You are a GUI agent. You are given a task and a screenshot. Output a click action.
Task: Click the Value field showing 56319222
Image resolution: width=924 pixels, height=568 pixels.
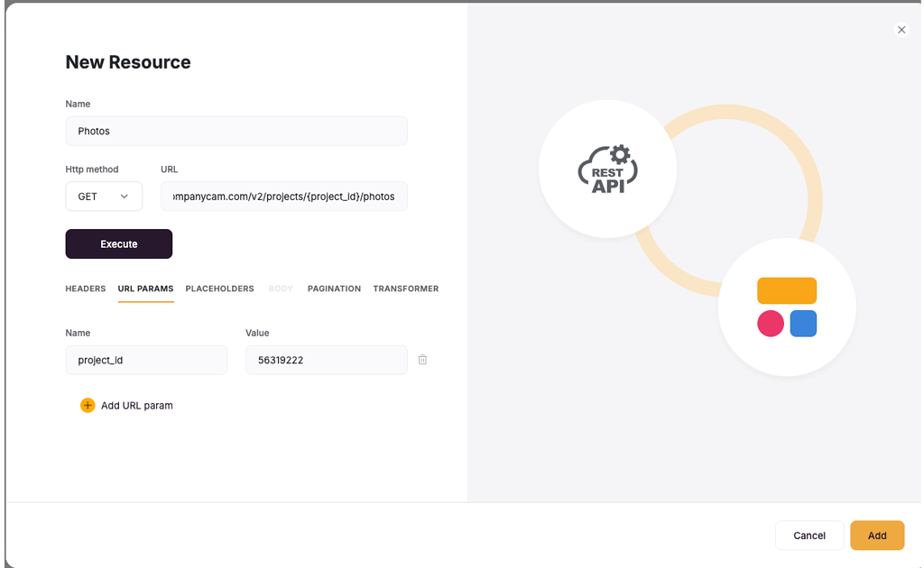(x=326, y=359)
